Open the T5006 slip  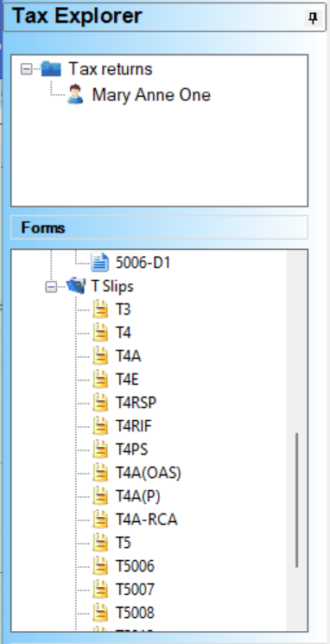135,566
